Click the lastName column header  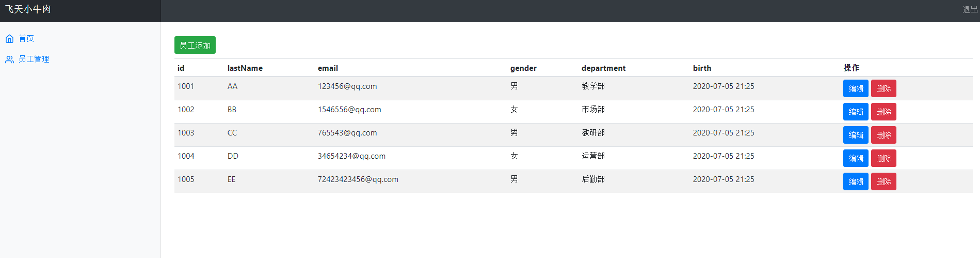(x=245, y=68)
